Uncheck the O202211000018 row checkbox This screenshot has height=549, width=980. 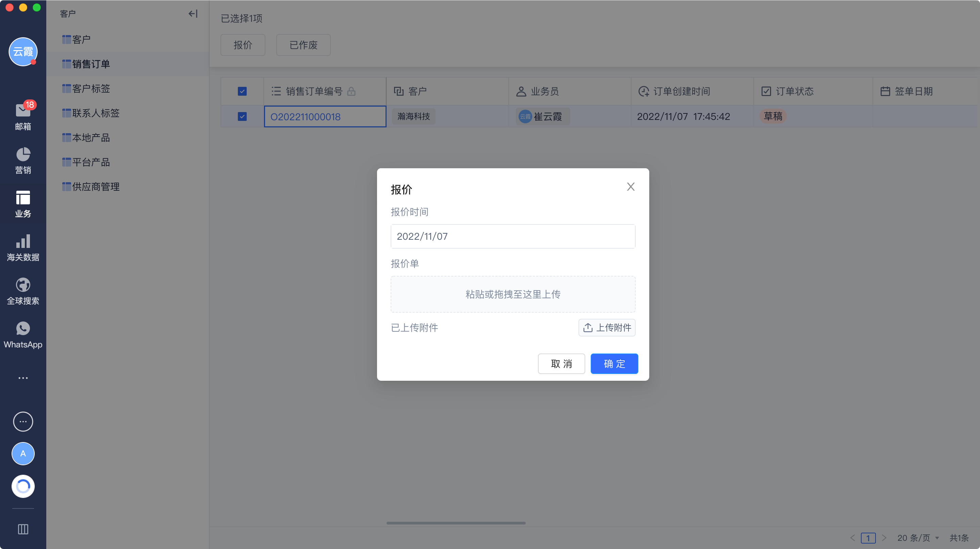[x=242, y=116]
